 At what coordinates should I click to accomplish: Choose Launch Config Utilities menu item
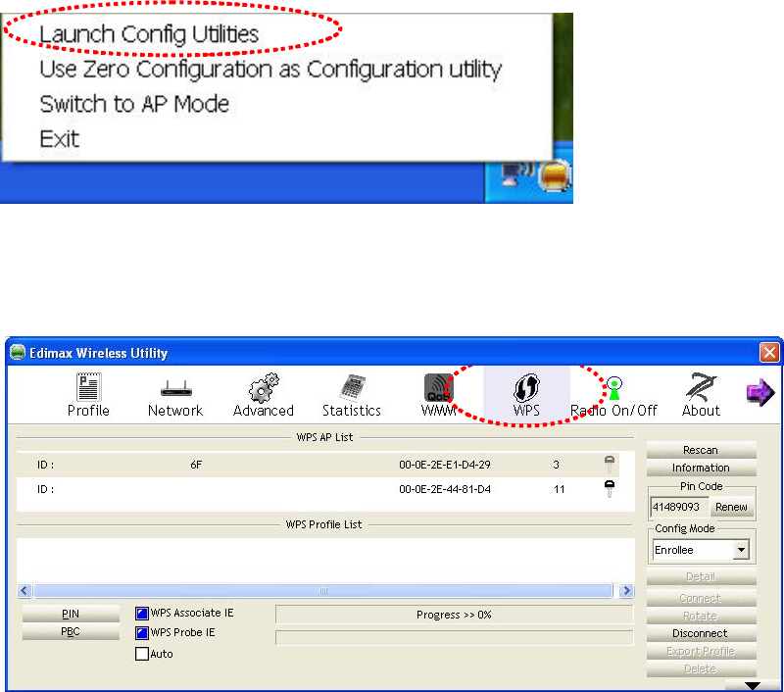149,34
